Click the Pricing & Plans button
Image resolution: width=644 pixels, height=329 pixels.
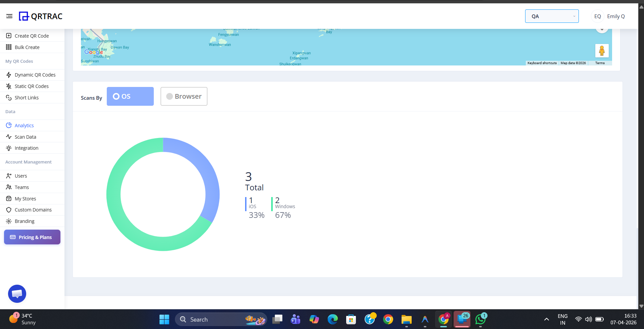tap(32, 237)
